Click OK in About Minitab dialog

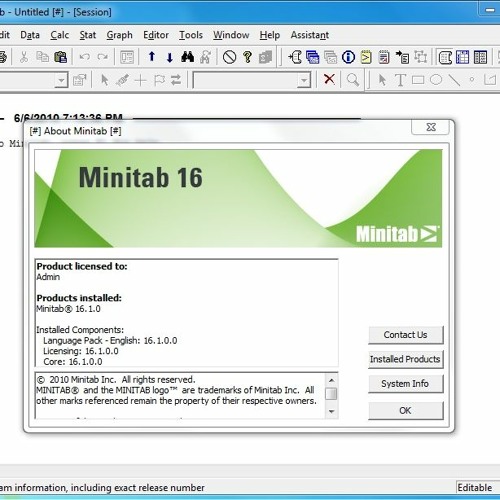click(x=406, y=410)
